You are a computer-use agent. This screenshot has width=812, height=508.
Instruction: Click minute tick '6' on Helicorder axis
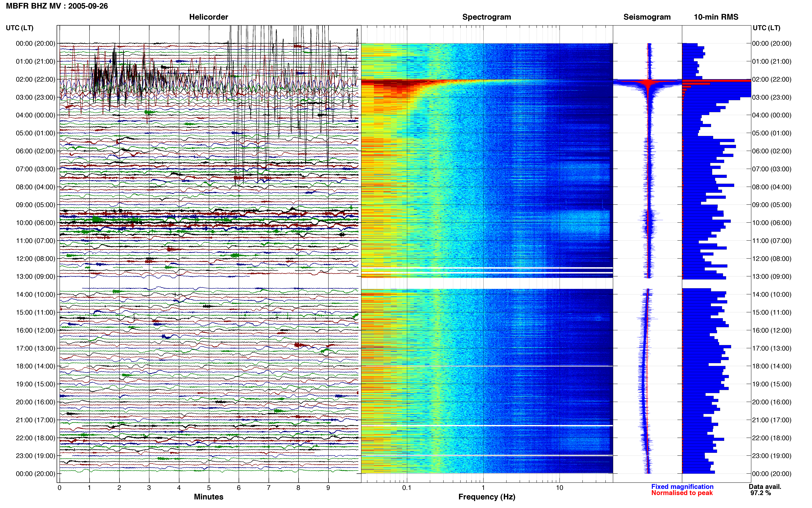coord(239,488)
